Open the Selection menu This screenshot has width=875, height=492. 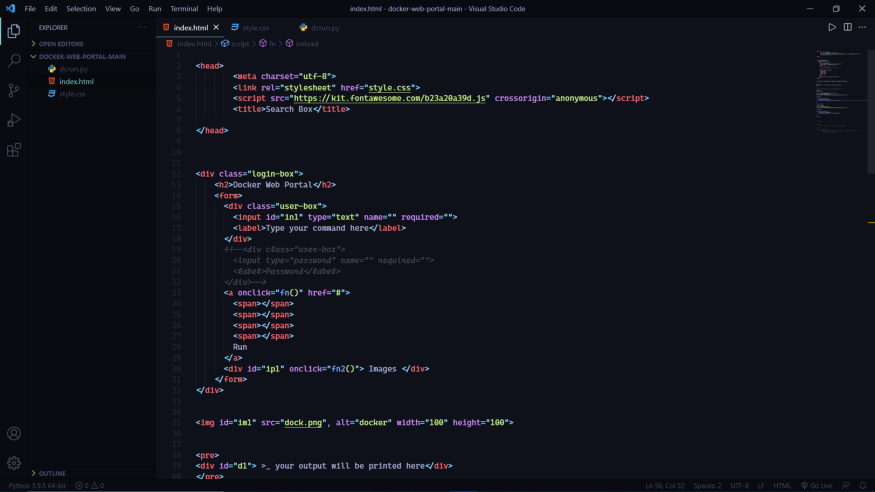tap(81, 8)
